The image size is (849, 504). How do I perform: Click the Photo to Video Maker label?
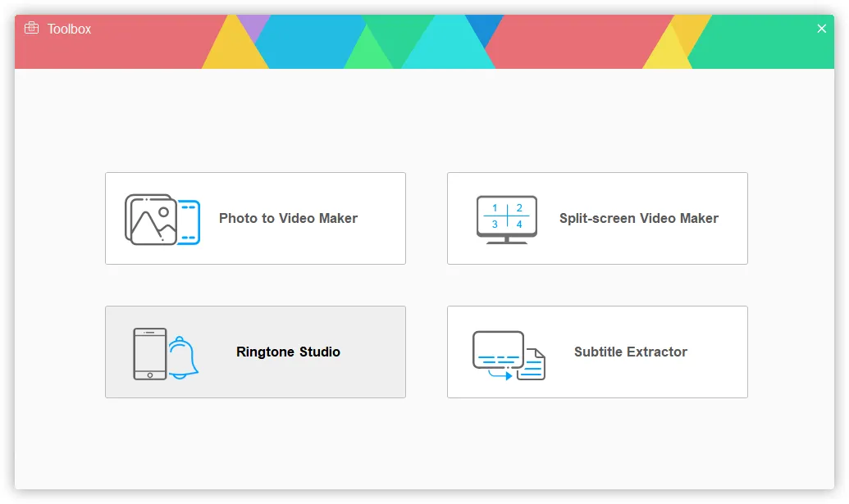(x=287, y=218)
